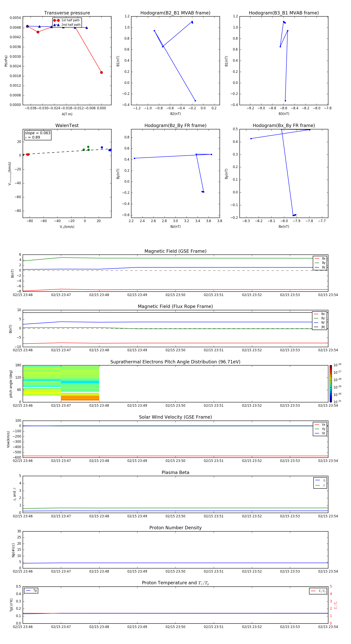Click the pitch angle colorbar
The height and width of the screenshot is (644, 351).
331,384
